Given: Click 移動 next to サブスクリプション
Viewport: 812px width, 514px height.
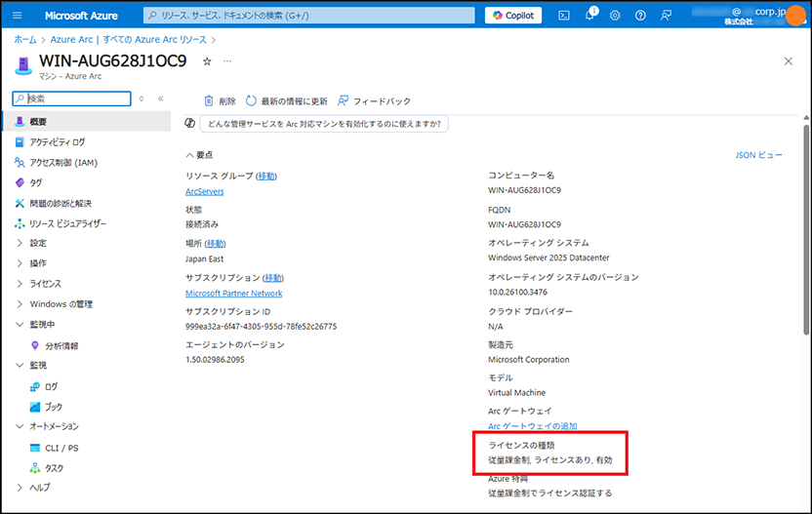Looking at the screenshot, I should tap(273, 278).
